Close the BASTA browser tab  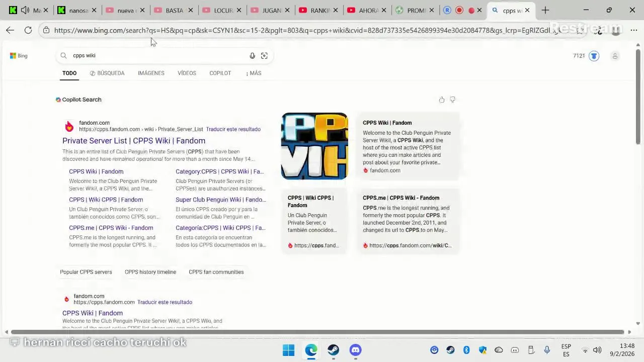(191, 10)
